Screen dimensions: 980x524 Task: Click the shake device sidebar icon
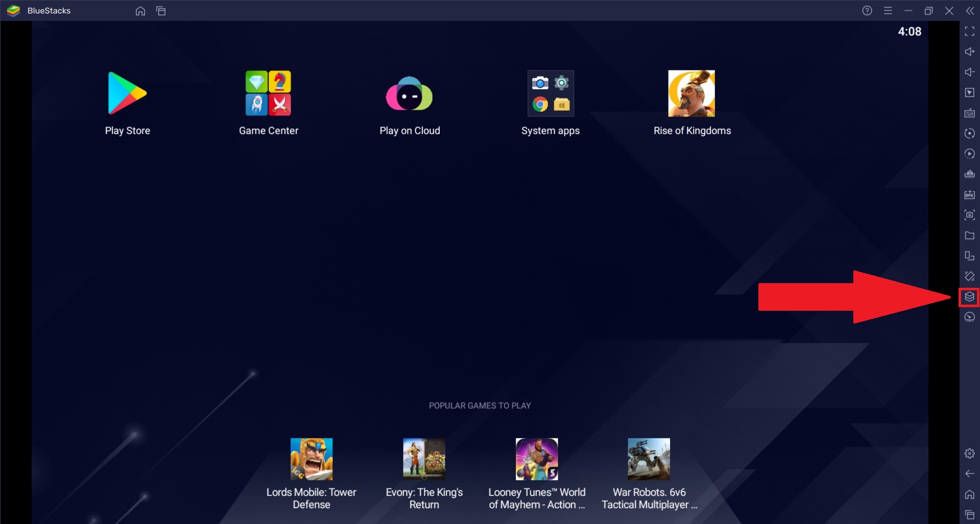[969, 277]
